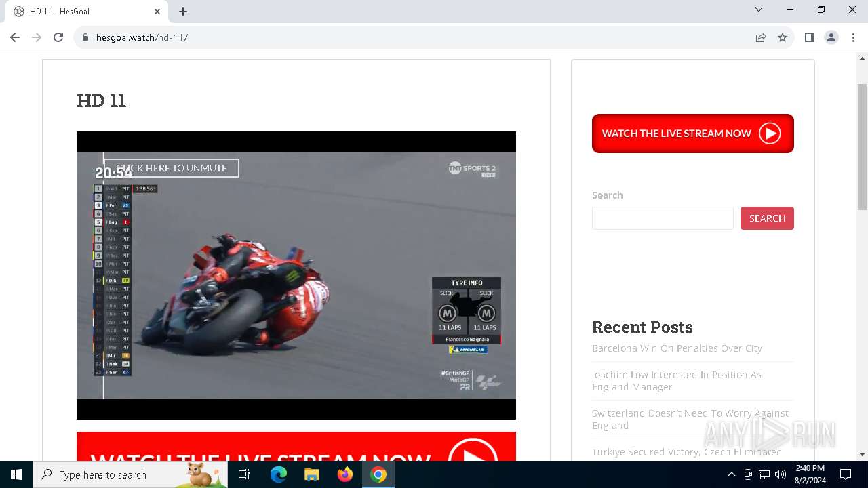This screenshot has width=868, height=488.
Task: Switch to Chrome in the taskbar
Action: (x=378, y=474)
